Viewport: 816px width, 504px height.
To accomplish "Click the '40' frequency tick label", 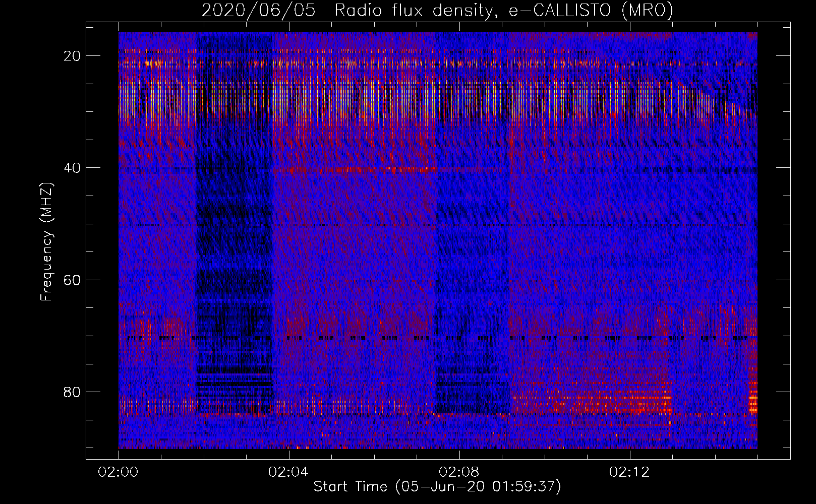I will 72,168.
